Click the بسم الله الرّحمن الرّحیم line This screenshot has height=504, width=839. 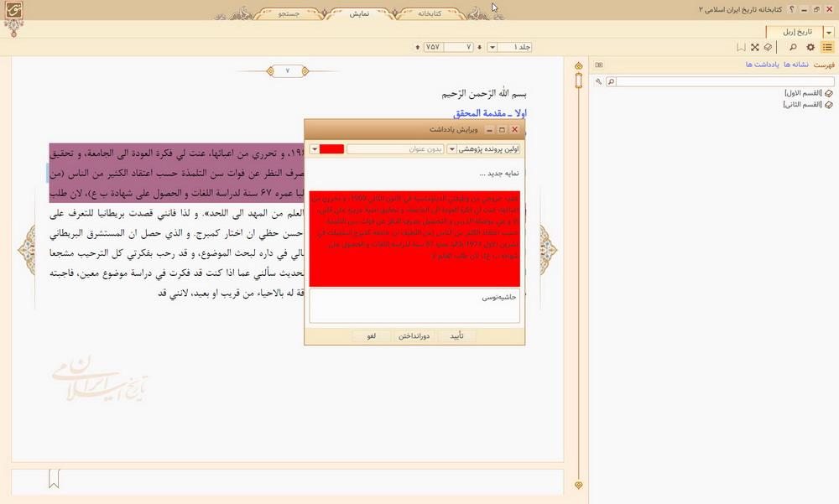pos(484,94)
